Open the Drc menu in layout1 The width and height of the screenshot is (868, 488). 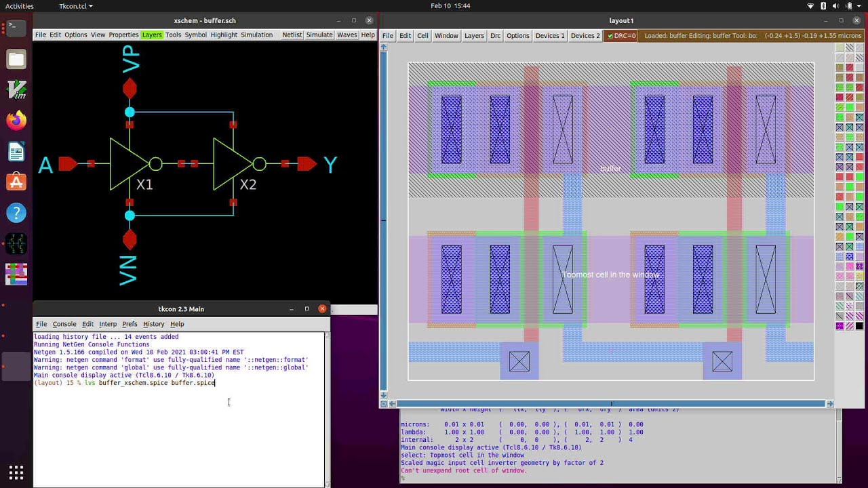(495, 36)
